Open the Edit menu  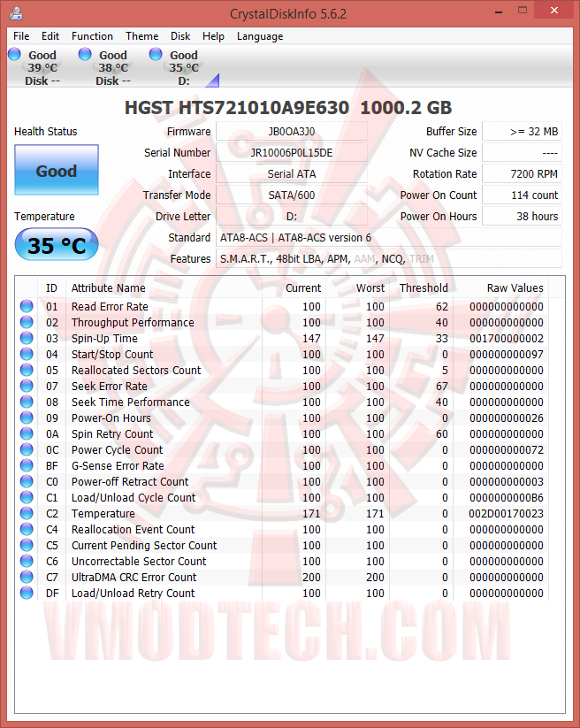50,36
